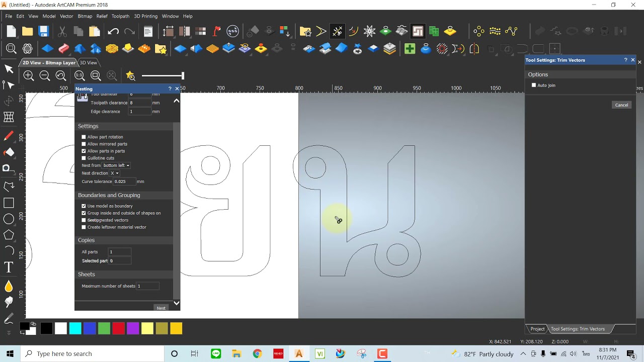Close the Nesting panel
The image size is (644, 362).
click(177, 89)
